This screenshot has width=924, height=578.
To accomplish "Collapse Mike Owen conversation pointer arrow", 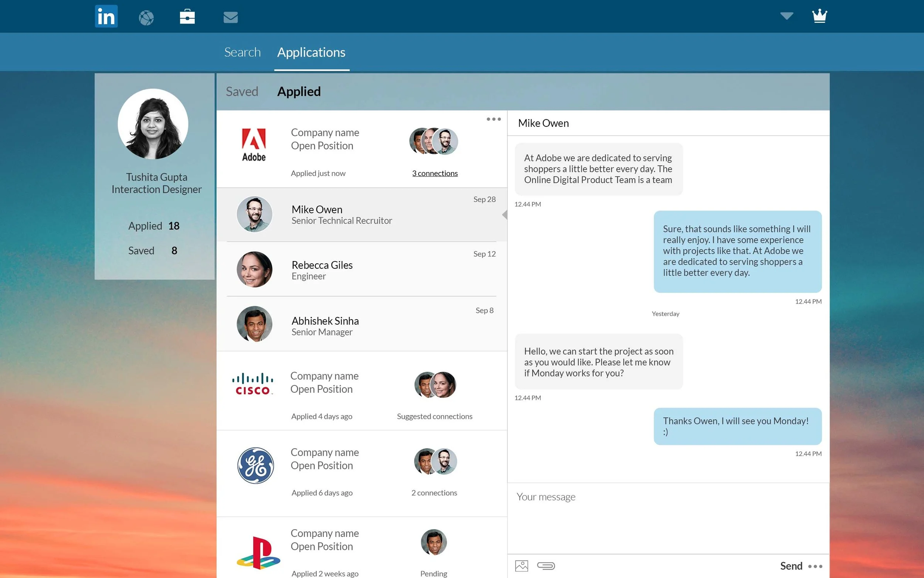I will (505, 215).
